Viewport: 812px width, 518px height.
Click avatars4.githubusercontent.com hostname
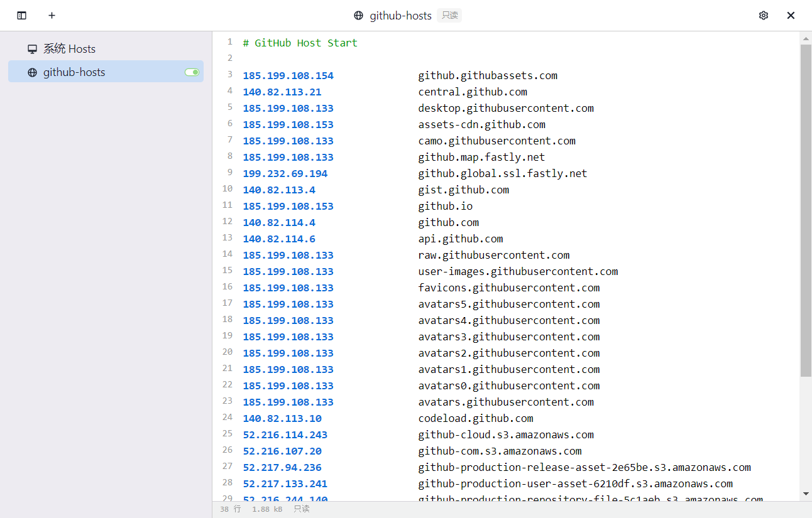(509, 320)
